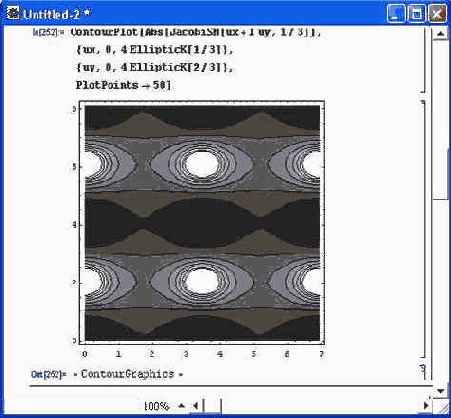
Task: Select the contour graphics output cell bracket
Action: pos(423,229)
